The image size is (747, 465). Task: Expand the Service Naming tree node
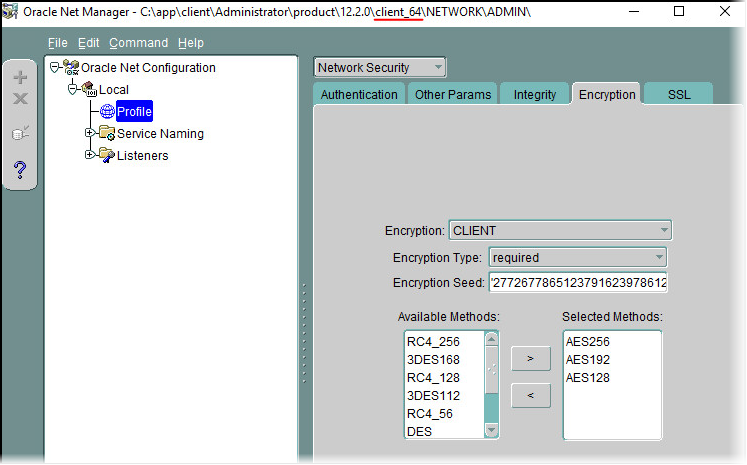(x=89, y=133)
